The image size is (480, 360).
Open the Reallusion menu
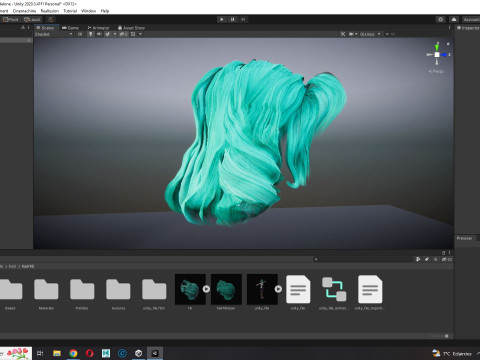click(x=50, y=11)
